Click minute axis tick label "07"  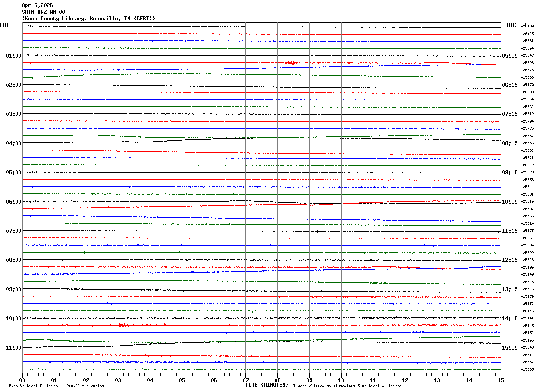pos(245,380)
